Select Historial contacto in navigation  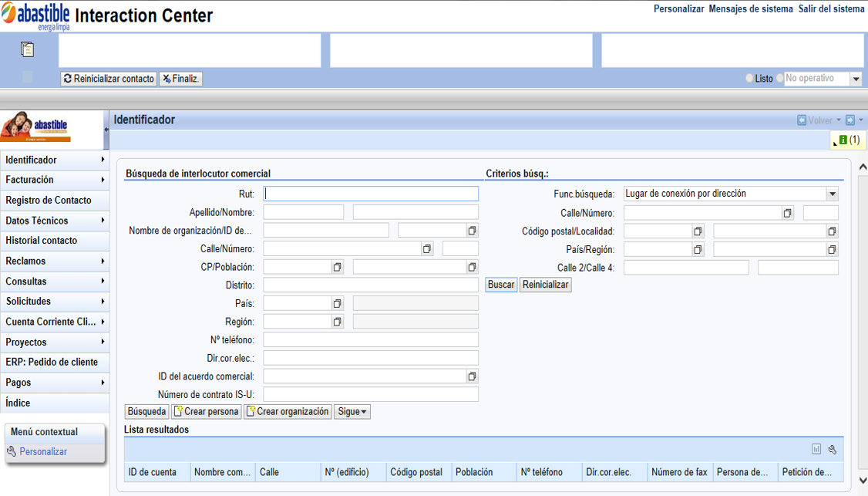[x=55, y=241]
